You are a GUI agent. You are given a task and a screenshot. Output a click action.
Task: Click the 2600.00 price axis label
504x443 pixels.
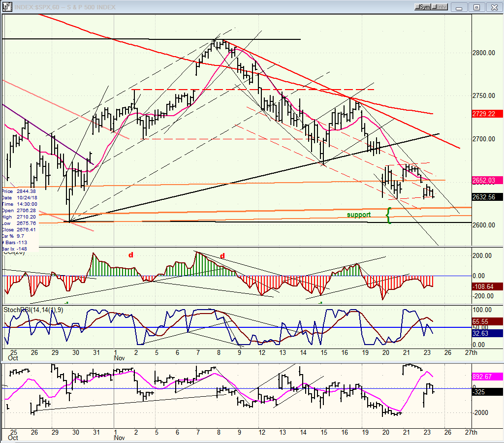pos(483,225)
